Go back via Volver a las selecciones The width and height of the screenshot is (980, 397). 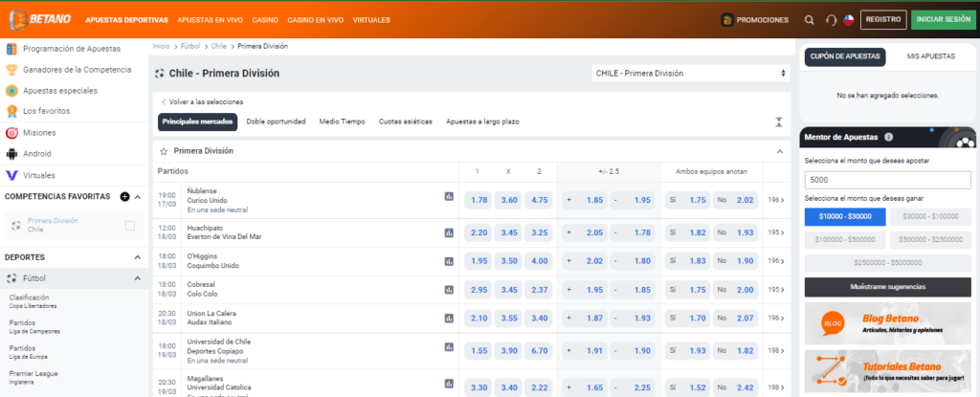tap(202, 102)
